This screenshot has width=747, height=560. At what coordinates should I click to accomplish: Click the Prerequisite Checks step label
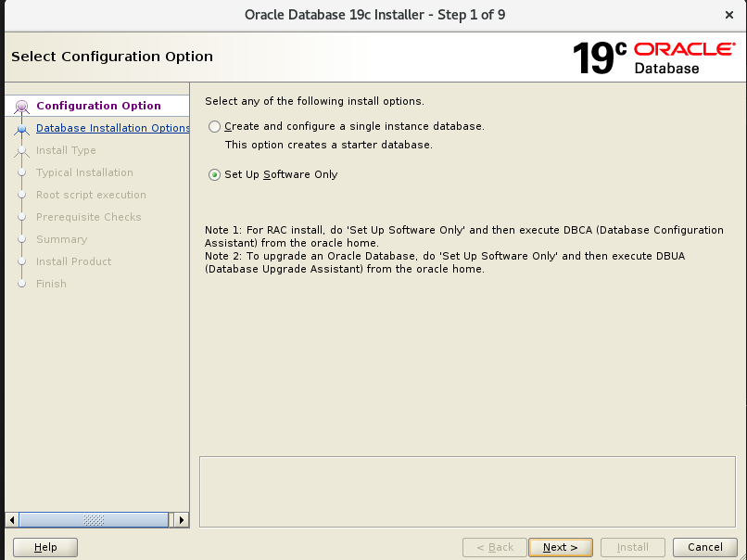coord(89,217)
